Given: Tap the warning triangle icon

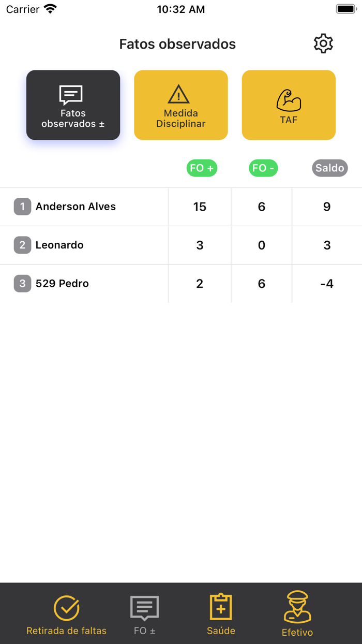Looking at the screenshot, I should click(x=179, y=95).
